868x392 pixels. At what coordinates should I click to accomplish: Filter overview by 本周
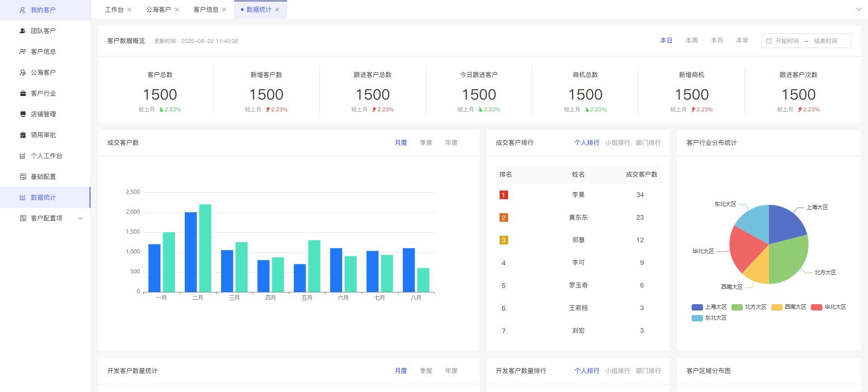pyautogui.click(x=691, y=40)
